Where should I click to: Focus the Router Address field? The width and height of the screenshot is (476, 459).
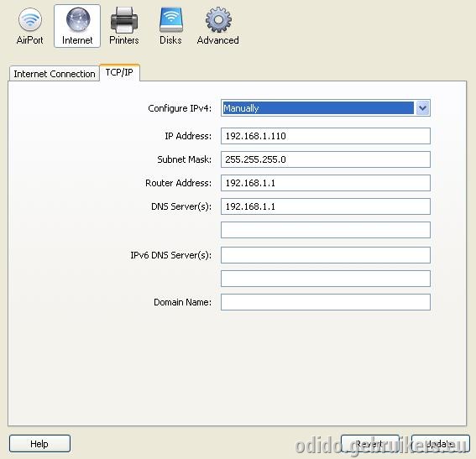click(326, 183)
